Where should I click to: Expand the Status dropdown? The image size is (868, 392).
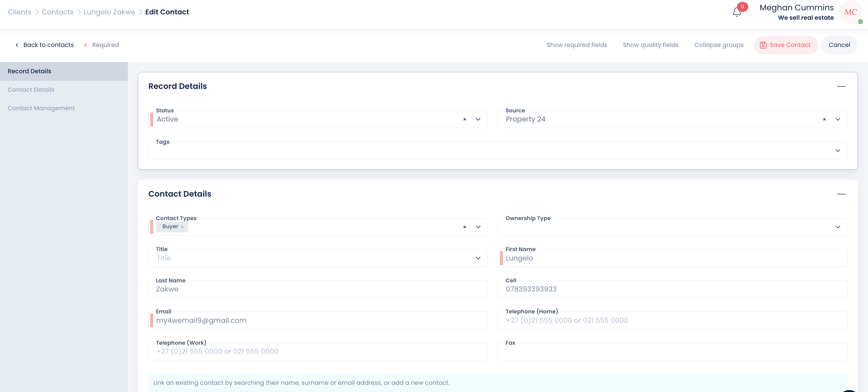[478, 119]
